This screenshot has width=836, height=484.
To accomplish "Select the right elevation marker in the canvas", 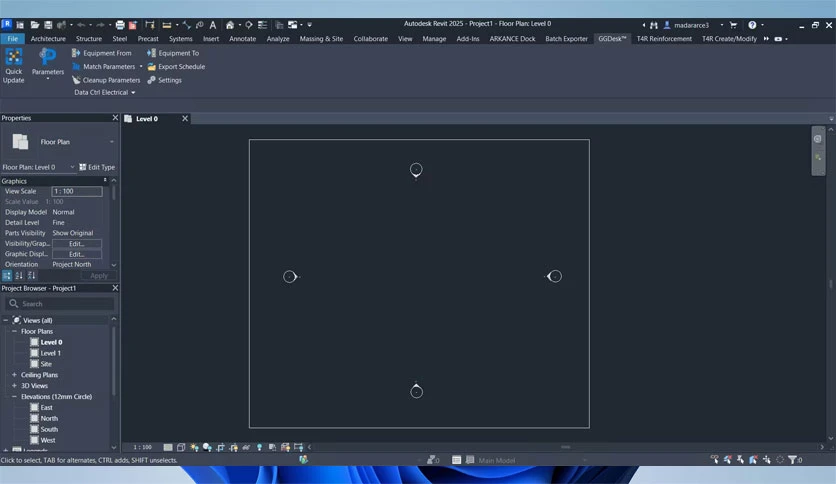I will click(554, 276).
